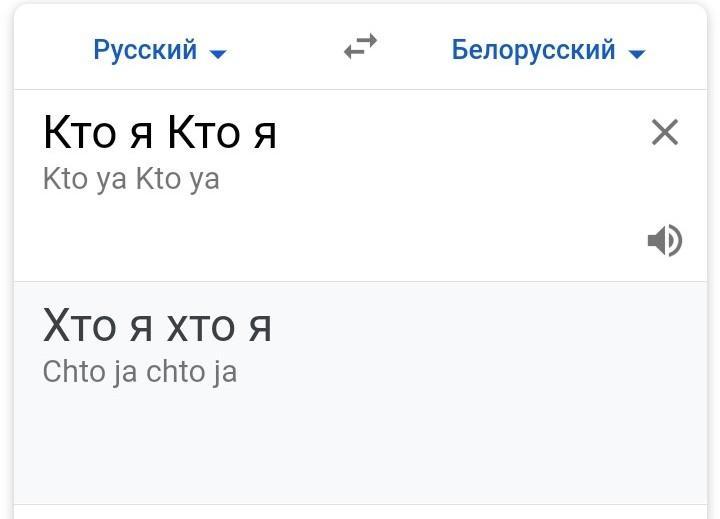Click the arrow next to Русский
Viewport: 720px width, 519px height.
[218, 54]
